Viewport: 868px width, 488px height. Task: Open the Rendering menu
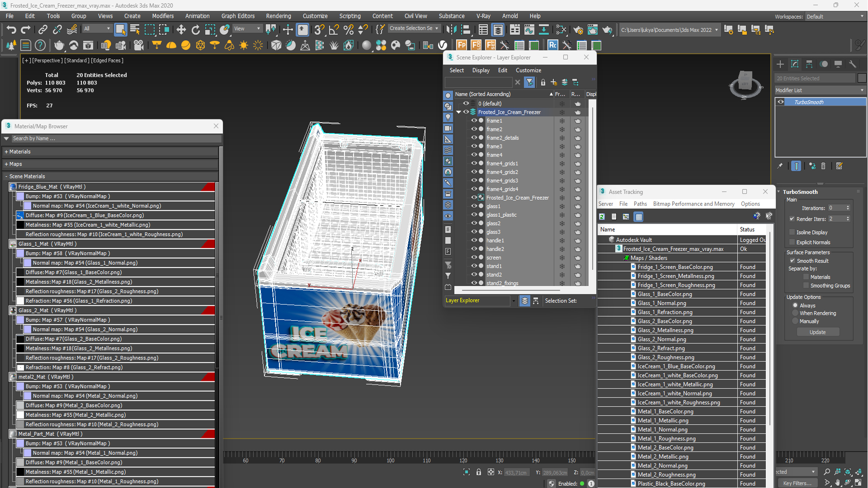278,16
